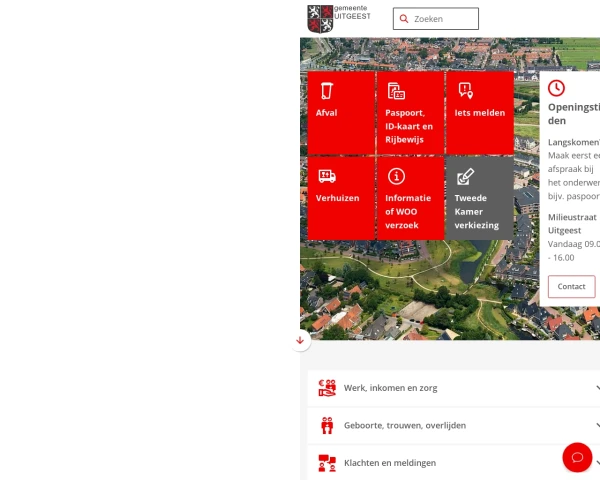This screenshot has height=480, width=600.
Task: Expand the Geboorte, trouwen, overlijden section
Action: (x=454, y=426)
